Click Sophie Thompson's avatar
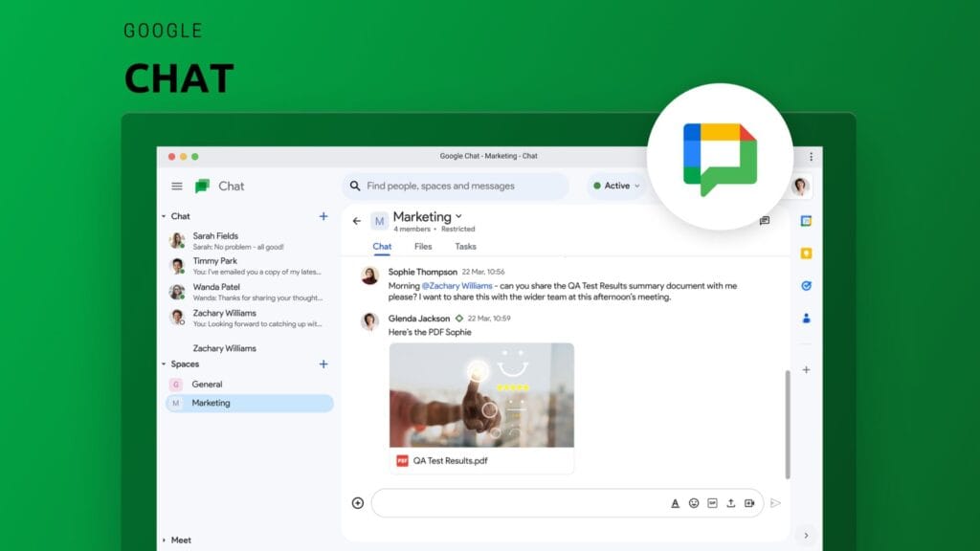Image resolution: width=980 pixels, height=551 pixels. click(370, 275)
